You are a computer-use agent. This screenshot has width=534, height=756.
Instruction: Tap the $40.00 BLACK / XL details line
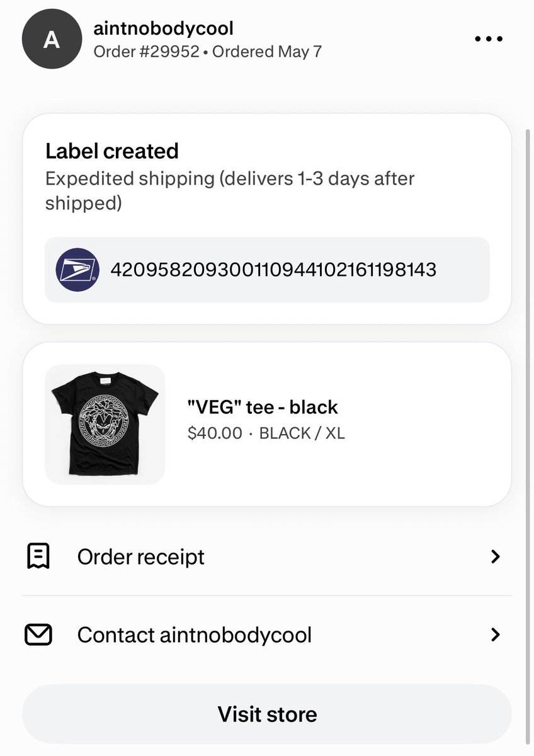266,433
